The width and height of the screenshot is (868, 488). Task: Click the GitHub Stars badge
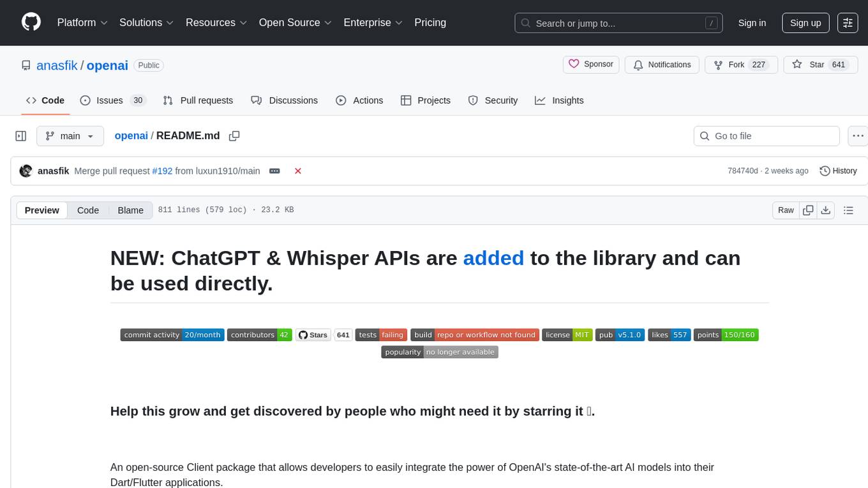[313, 335]
